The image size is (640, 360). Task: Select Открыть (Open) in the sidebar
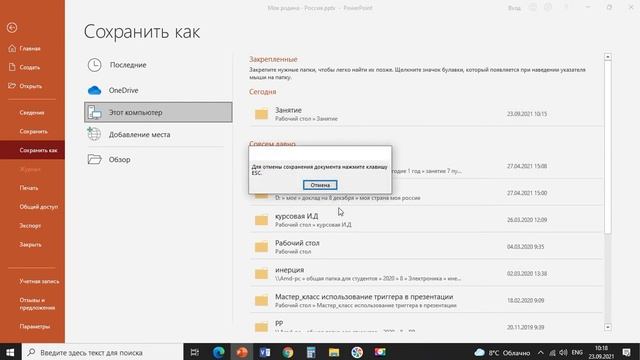pyautogui.click(x=25, y=86)
